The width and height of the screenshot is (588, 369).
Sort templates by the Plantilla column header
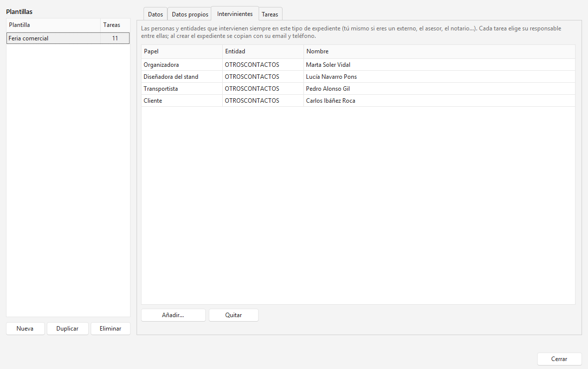click(x=53, y=25)
